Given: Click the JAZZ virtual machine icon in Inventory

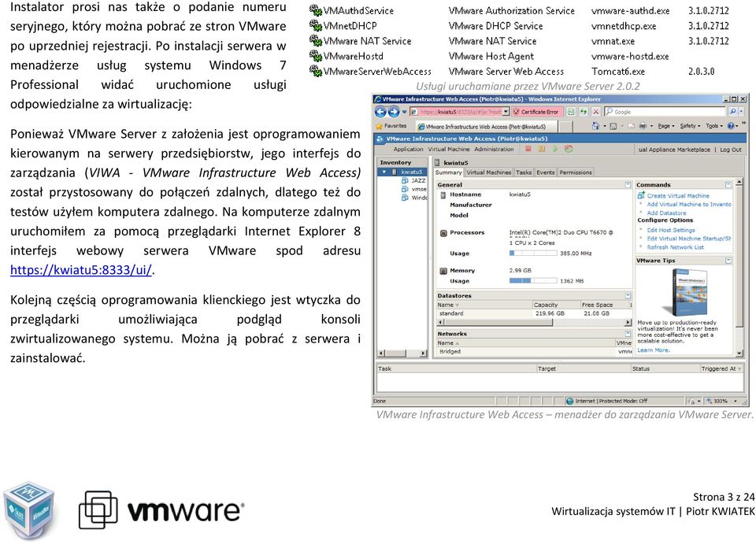Looking at the screenshot, I should 405,180.
